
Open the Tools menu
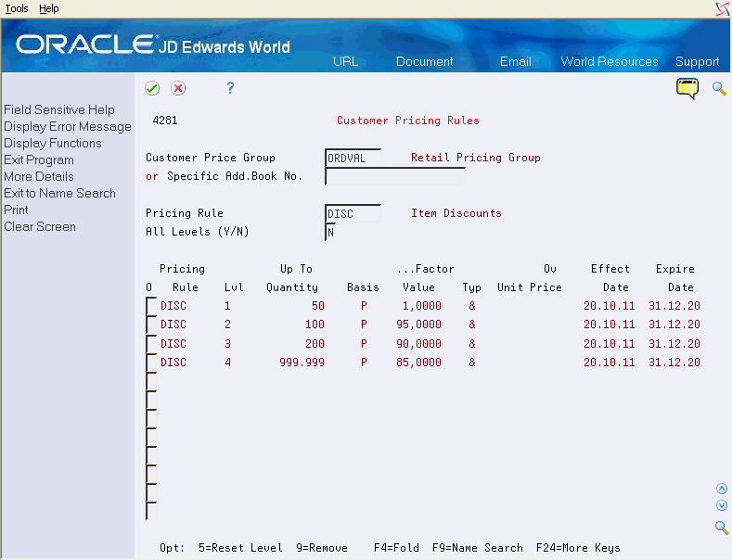(17, 8)
